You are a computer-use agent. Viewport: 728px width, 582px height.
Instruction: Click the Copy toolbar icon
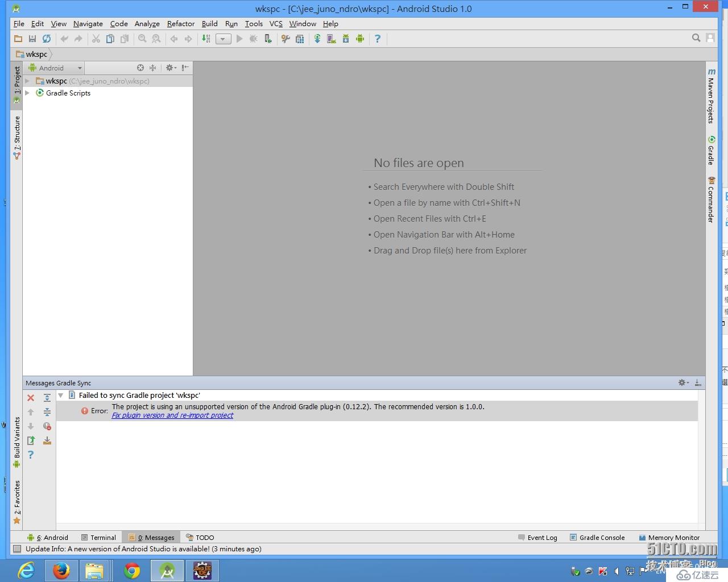click(110, 39)
